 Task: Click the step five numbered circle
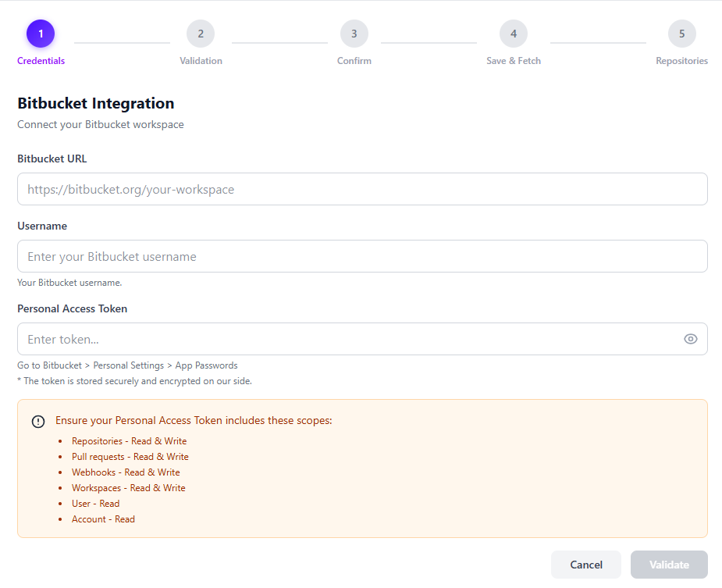coord(681,34)
